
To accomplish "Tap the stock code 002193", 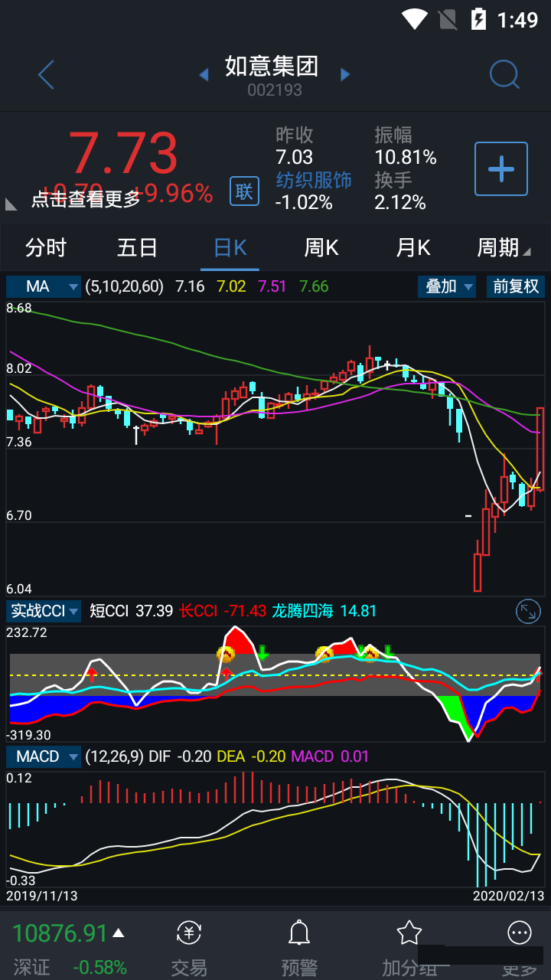I will [x=275, y=90].
